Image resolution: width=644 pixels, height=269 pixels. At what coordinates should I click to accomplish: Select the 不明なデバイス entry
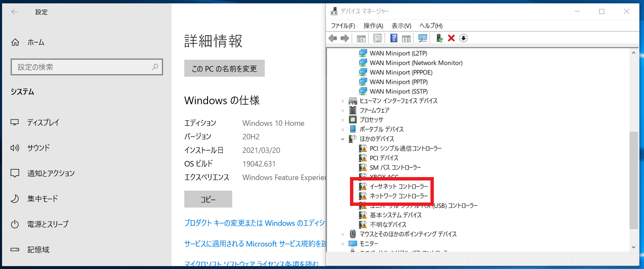(388, 225)
